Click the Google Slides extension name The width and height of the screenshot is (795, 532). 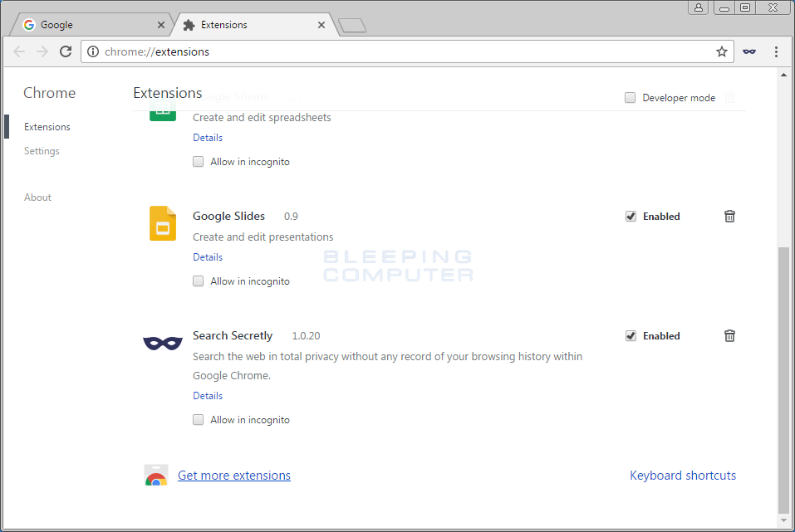tap(228, 217)
